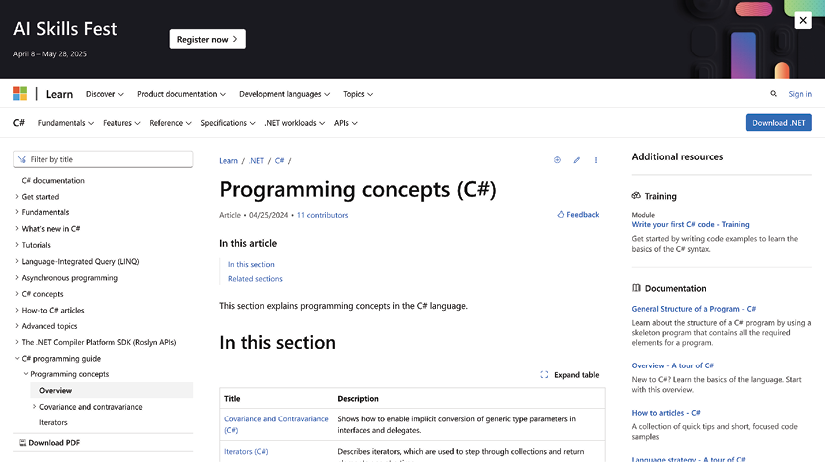This screenshot has height=462, width=825.
Task: Select C# documentation in sidebar
Action: coord(53,180)
